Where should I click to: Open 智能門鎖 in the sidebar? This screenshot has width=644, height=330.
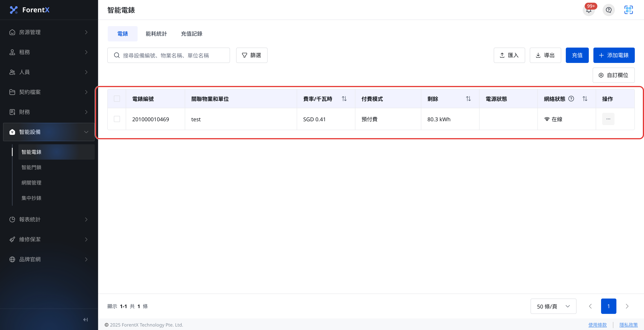tap(57, 167)
